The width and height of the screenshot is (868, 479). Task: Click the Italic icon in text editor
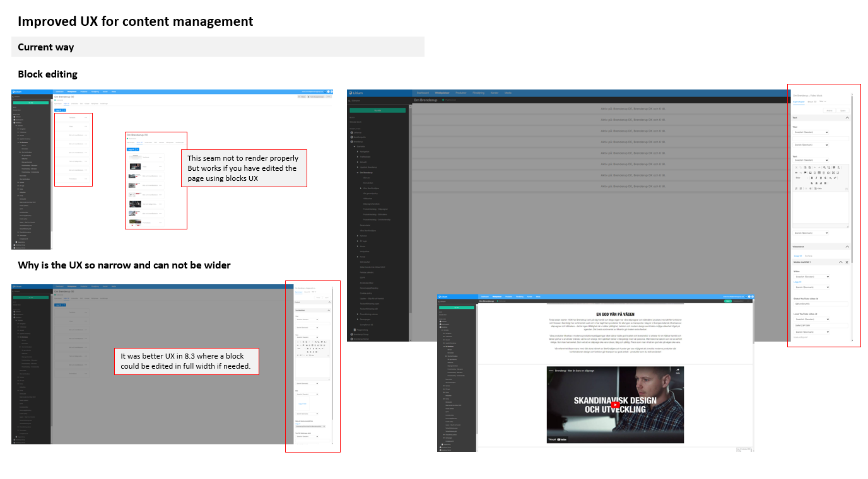pyautogui.click(x=815, y=178)
